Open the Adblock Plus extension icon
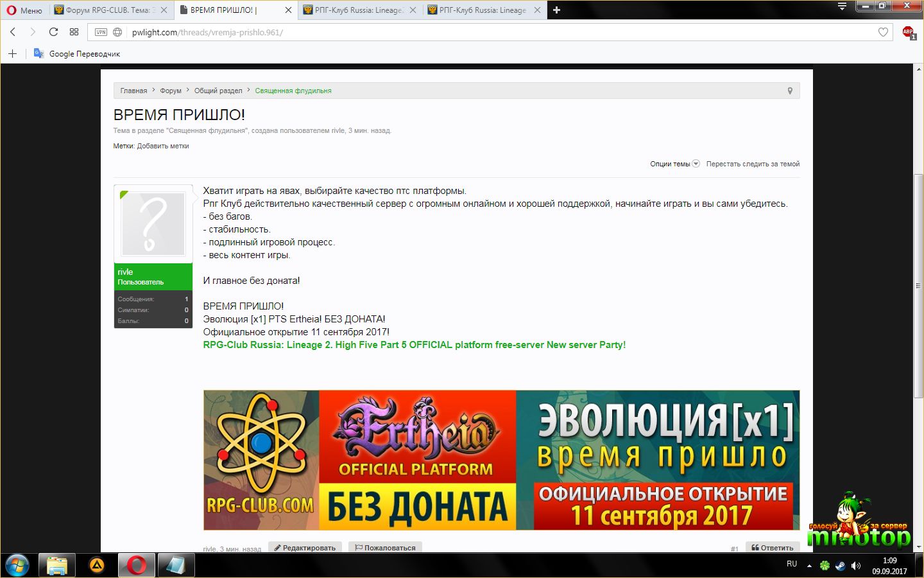Screen dimensions: 924x578 click(908, 32)
